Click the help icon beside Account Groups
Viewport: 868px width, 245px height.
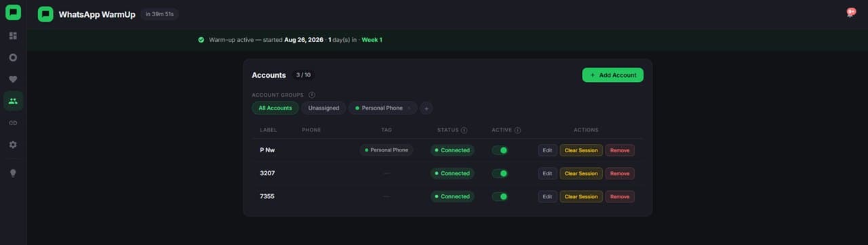click(312, 95)
